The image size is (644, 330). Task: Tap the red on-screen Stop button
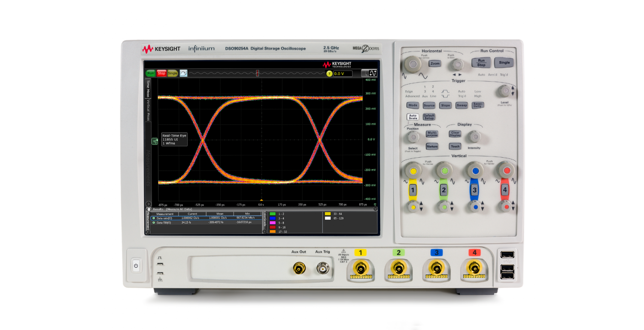[x=161, y=73]
